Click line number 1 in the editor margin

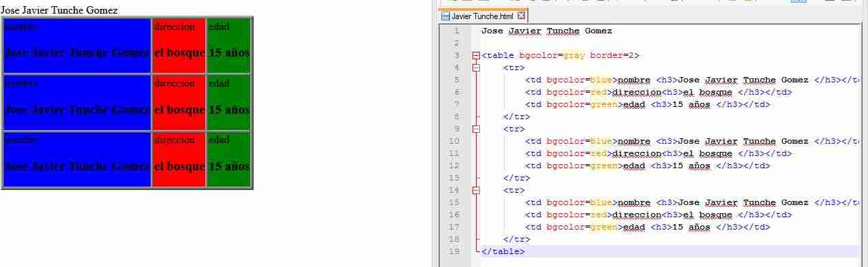(x=456, y=31)
